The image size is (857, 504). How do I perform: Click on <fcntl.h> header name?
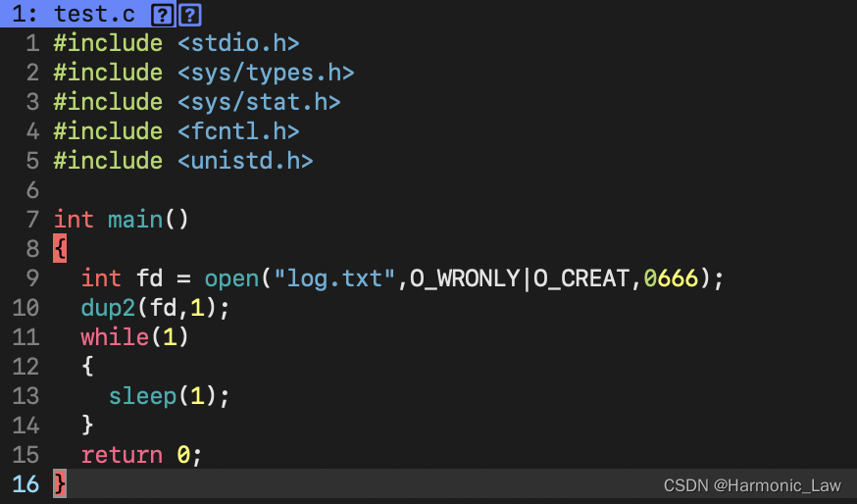(x=238, y=131)
